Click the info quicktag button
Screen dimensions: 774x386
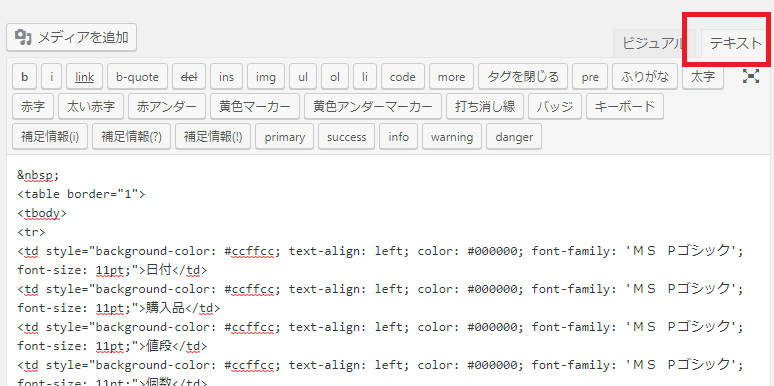pos(398,137)
